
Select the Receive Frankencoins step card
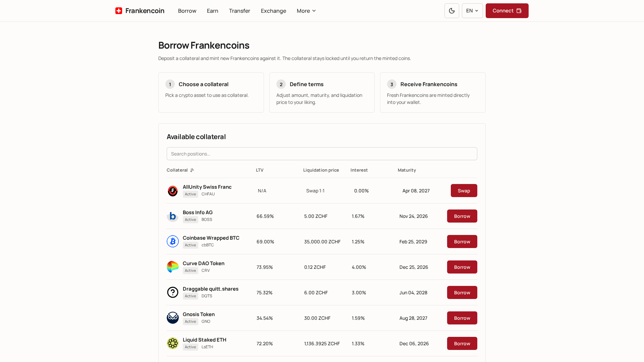click(433, 93)
